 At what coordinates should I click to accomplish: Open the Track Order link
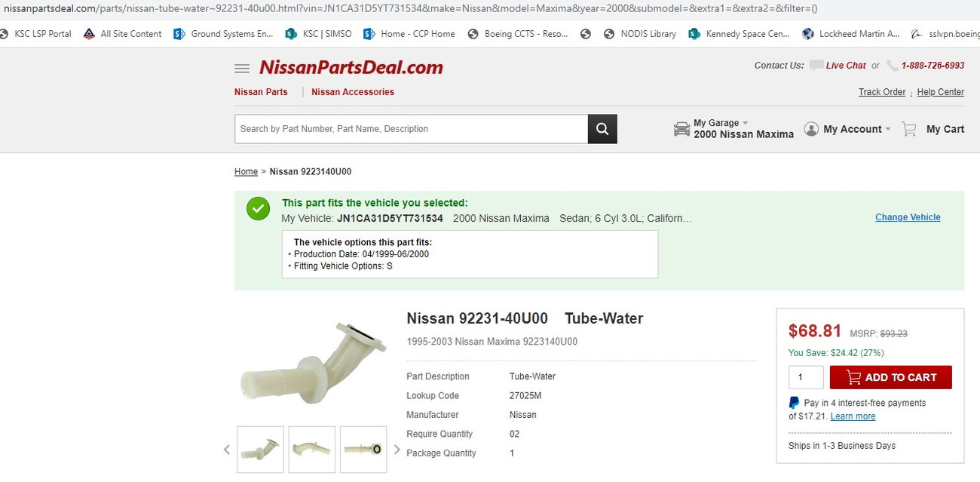[882, 92]
